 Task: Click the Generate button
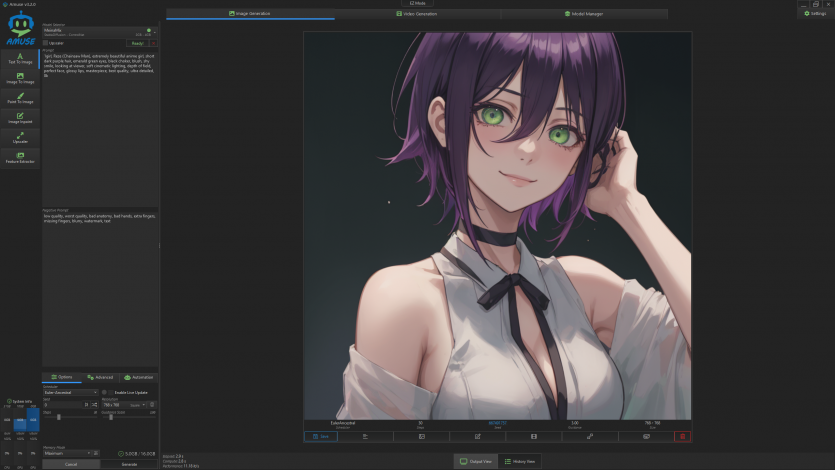tap(129, 464)
